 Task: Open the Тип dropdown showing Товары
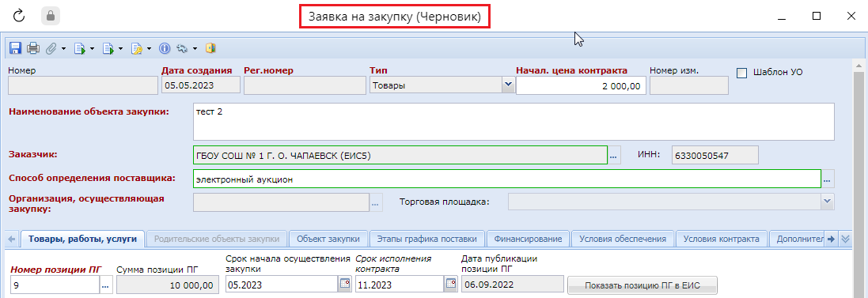tap(508, 85)
